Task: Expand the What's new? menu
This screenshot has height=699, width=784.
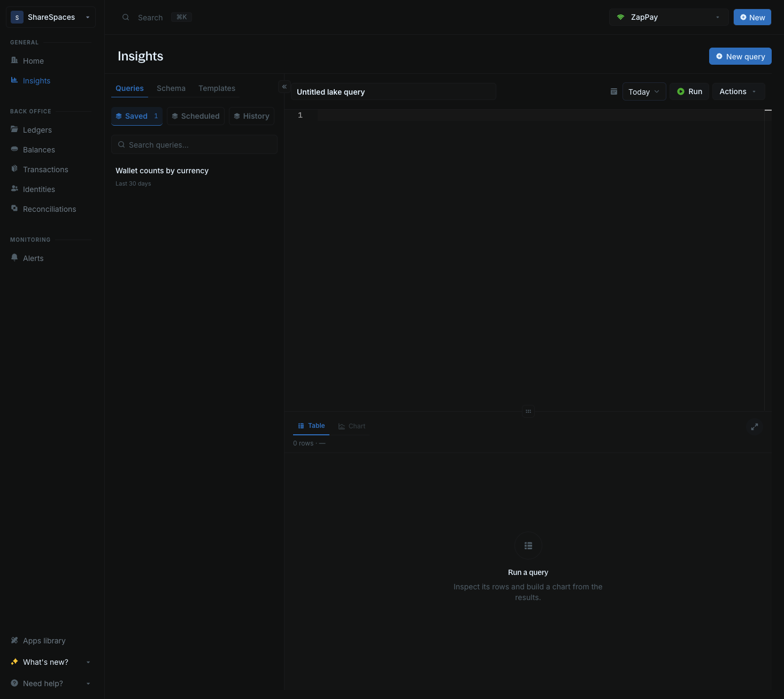Action: click(51, 662)
